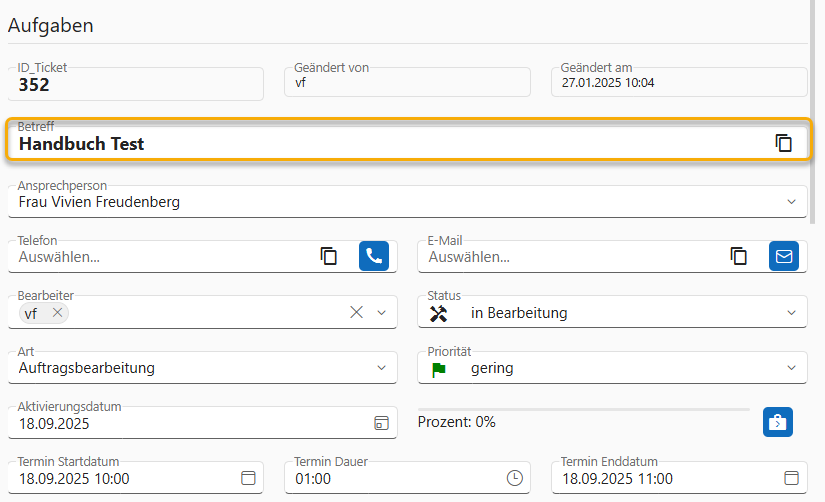Image resolution: width=825 pixels, height=502 pixels.
Task: Clear all Bearbeiter selections
Action: tap(356, 313)
